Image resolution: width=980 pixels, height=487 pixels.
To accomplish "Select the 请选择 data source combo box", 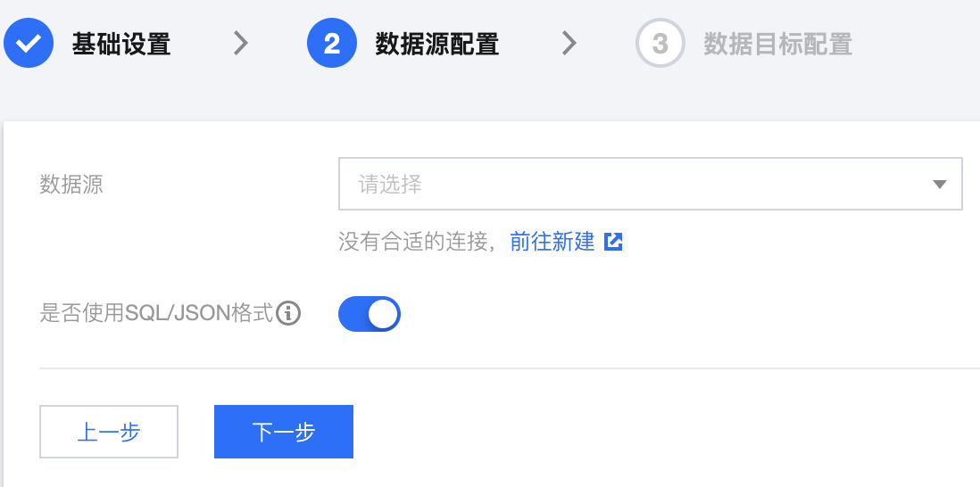I will 650,184.
